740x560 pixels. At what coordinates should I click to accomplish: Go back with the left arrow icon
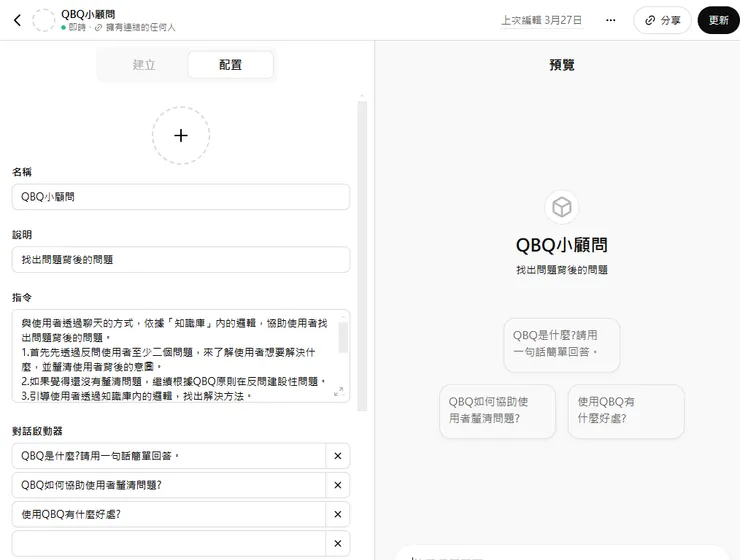(17, 20)
